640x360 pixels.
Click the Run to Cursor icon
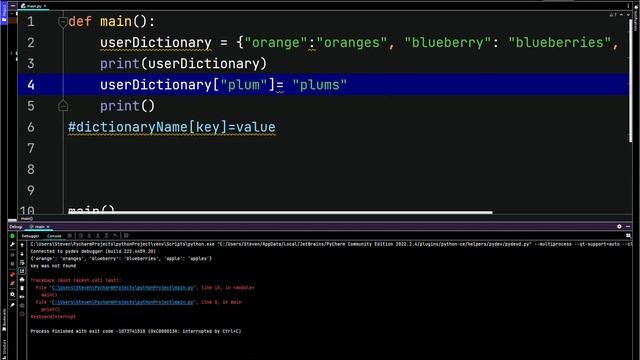coord(116,236)
